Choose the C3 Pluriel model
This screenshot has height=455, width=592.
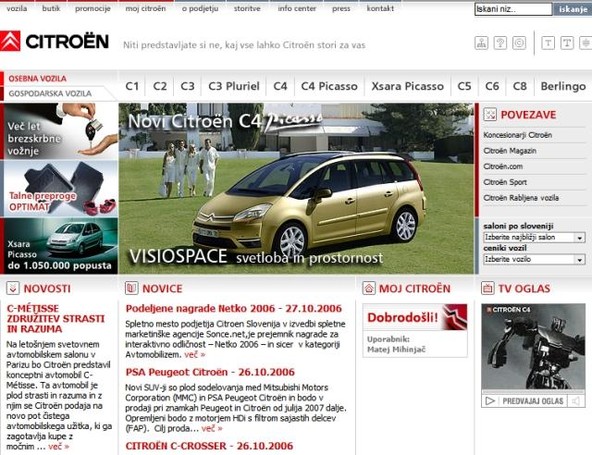click(x=234, y=86)
